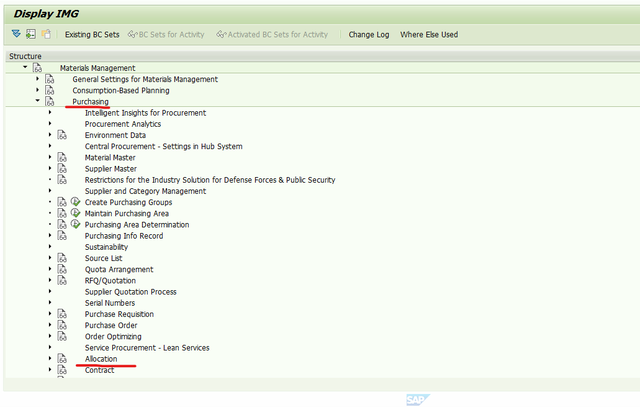Select Materials Management root item
This screenshot has width=640, height=407.
(98, 68)
